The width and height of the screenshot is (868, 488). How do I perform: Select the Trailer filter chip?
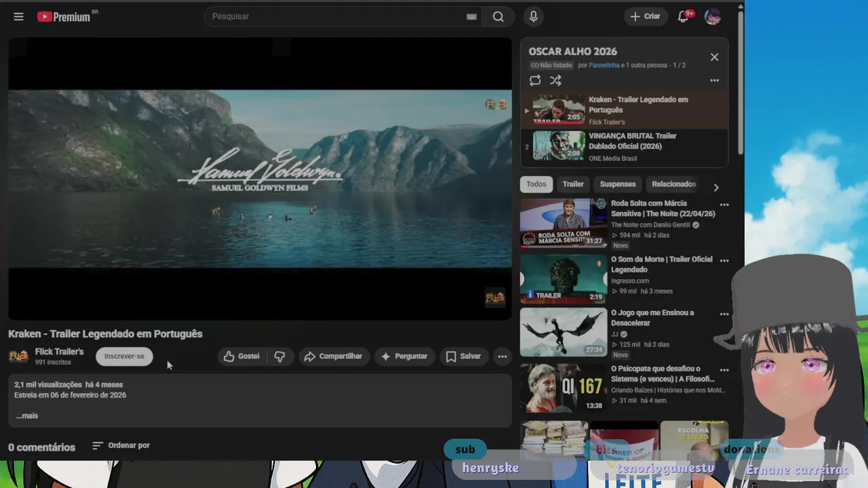pos(573,184)
